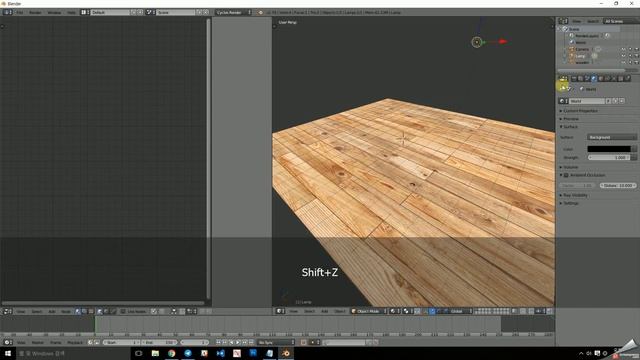Toggle Camera renderability icon in outliner
This screenshot has height=360, width=640.
(x=636, y=49)
